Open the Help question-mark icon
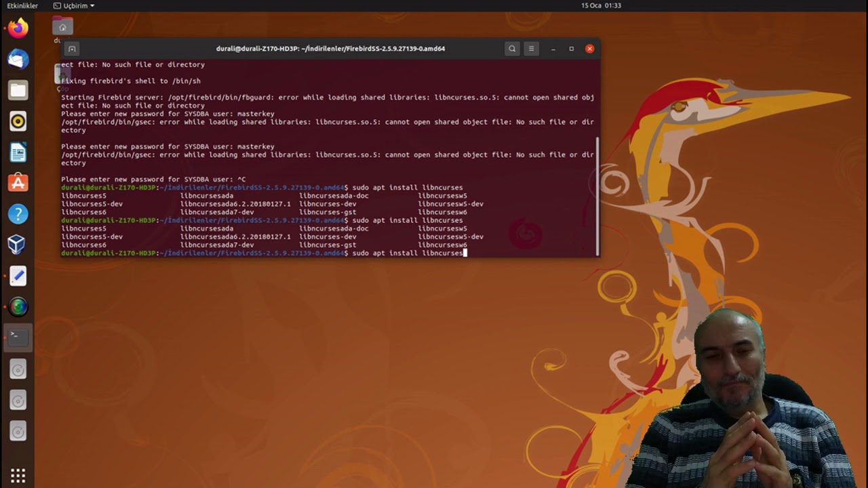 click(18, 214)
